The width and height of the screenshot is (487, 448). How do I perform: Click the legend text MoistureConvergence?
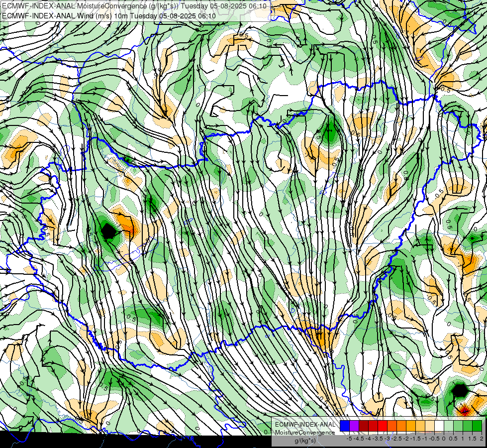point(305,433)
